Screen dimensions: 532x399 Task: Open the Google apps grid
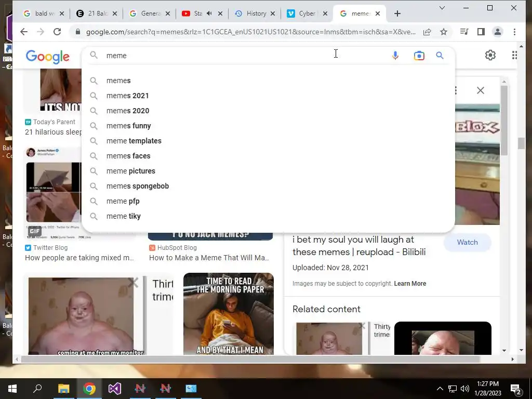pos(514,55)
